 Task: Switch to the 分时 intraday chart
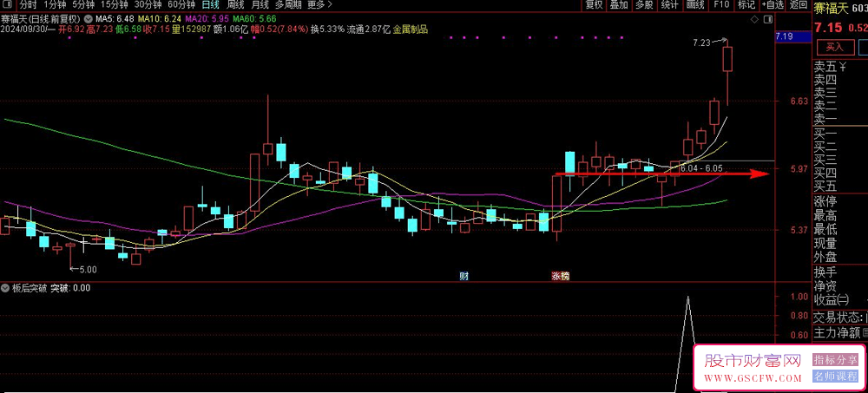coord(27,5)
